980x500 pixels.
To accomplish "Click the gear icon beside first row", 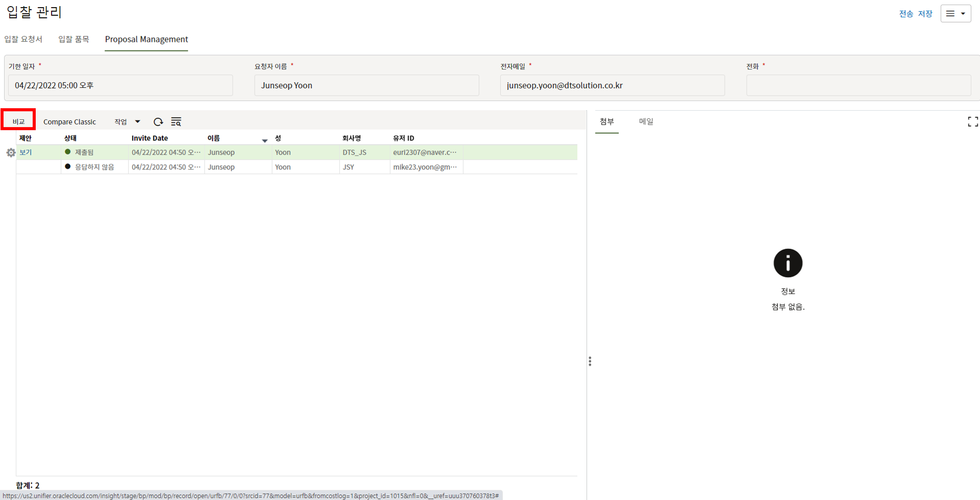I will (11, 153).
